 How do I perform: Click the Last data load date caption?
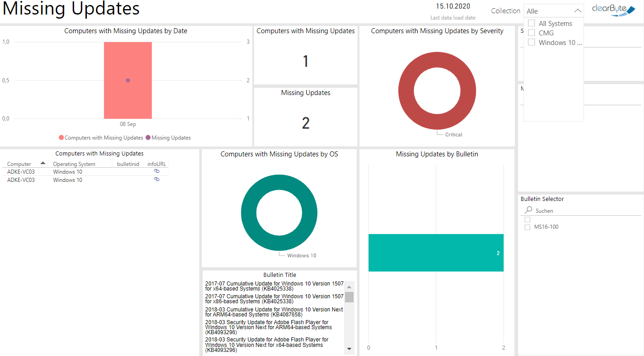click(x=453, y=18)
